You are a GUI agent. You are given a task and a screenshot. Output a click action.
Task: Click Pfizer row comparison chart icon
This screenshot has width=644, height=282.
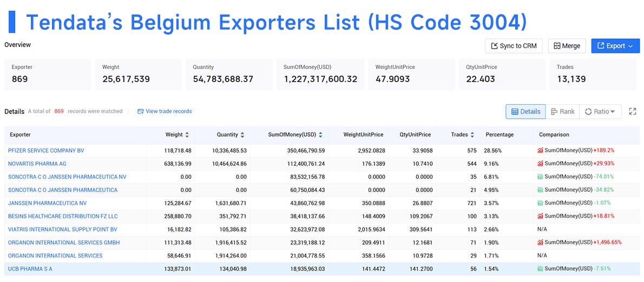coord(540,150)
